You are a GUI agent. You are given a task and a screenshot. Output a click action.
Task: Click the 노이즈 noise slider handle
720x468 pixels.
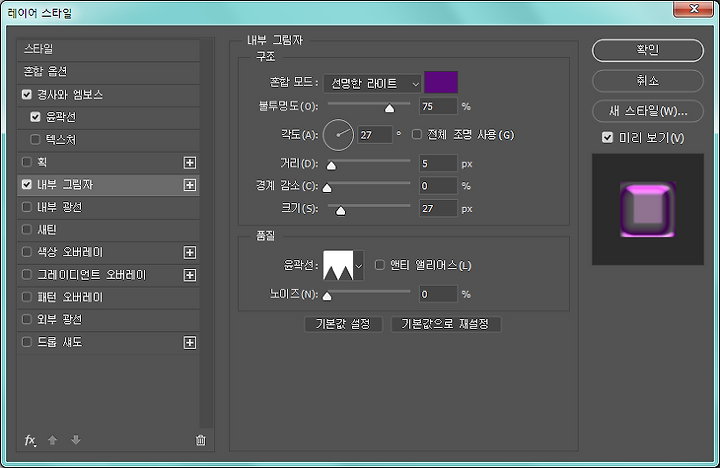coord(327,296)
